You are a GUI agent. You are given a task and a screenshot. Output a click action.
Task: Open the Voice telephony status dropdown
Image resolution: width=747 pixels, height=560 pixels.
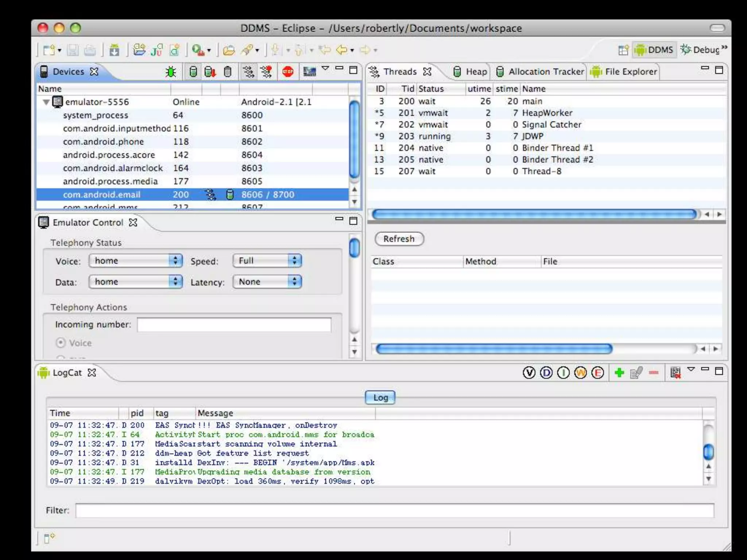coord(135,261)
